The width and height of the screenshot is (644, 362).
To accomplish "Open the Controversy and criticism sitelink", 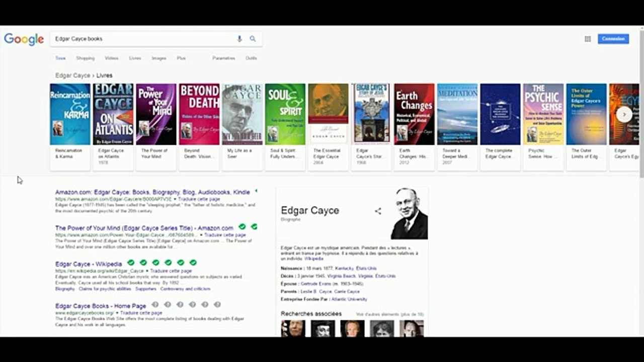I will click(185, 289).
